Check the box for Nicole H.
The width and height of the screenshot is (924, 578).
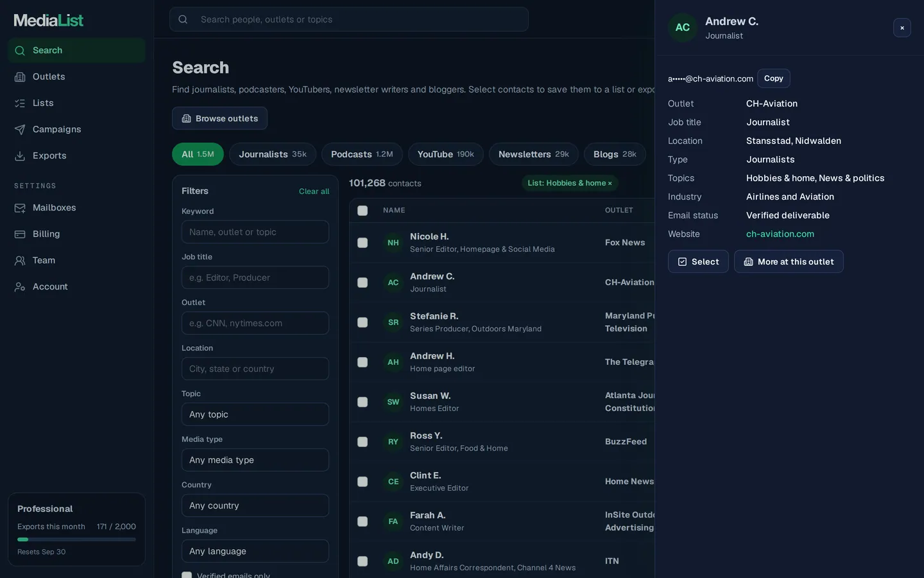(x=363, y=243)
